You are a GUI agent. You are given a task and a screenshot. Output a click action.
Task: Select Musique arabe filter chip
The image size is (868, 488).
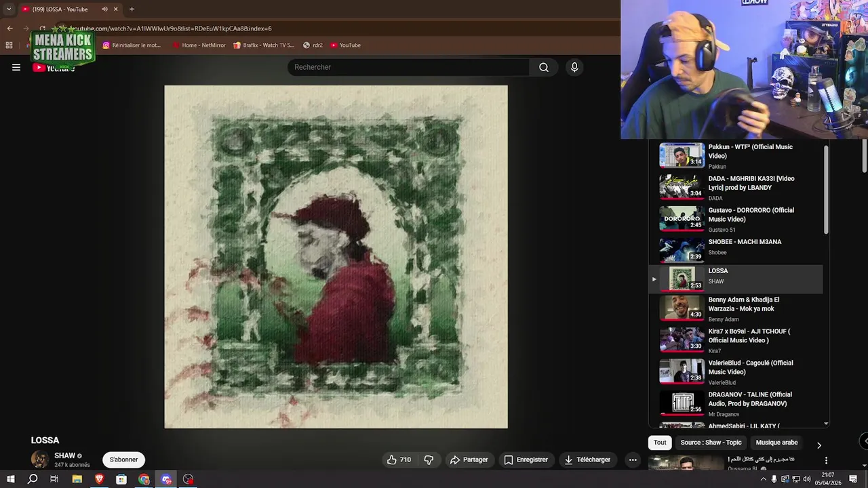776,443
